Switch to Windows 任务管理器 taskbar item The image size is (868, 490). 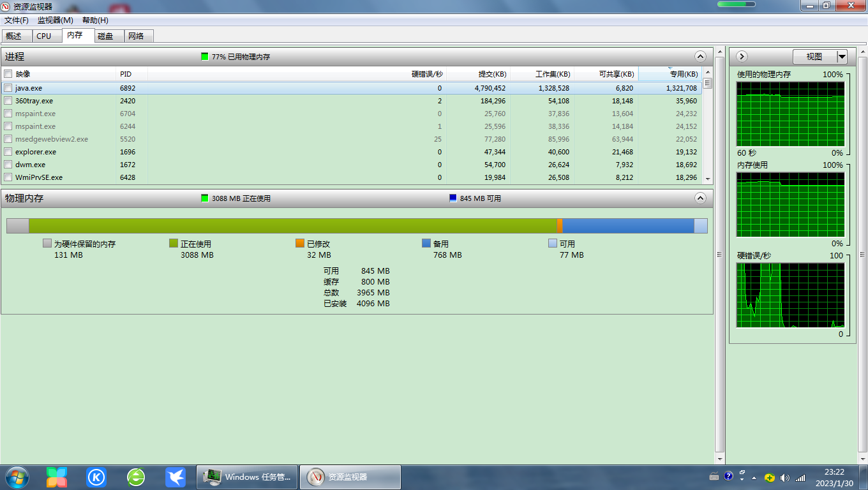(x=247, y=477)
